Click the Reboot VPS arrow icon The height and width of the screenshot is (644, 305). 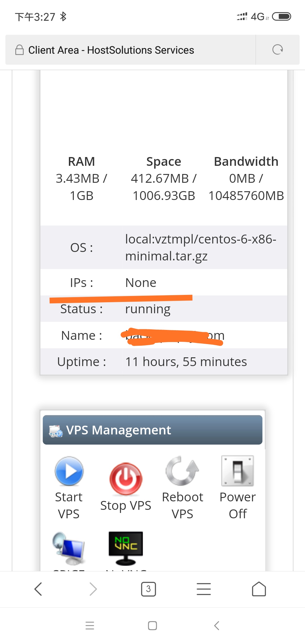coord(182,471)
